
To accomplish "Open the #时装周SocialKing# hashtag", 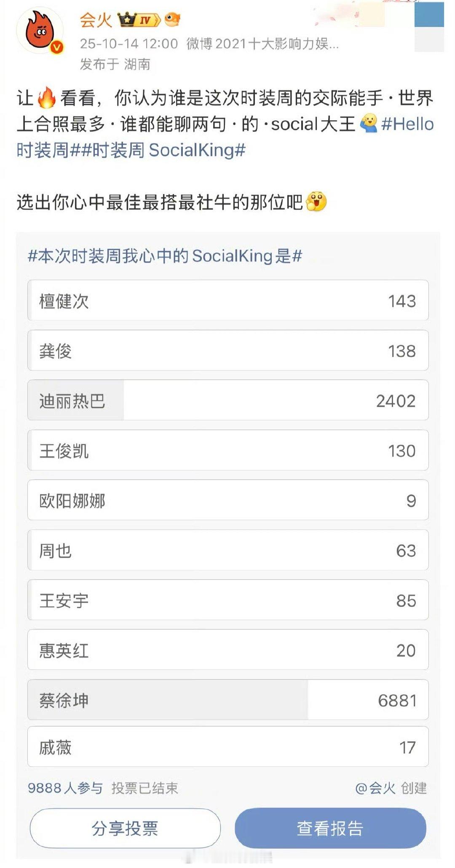I will click(169, 150).
